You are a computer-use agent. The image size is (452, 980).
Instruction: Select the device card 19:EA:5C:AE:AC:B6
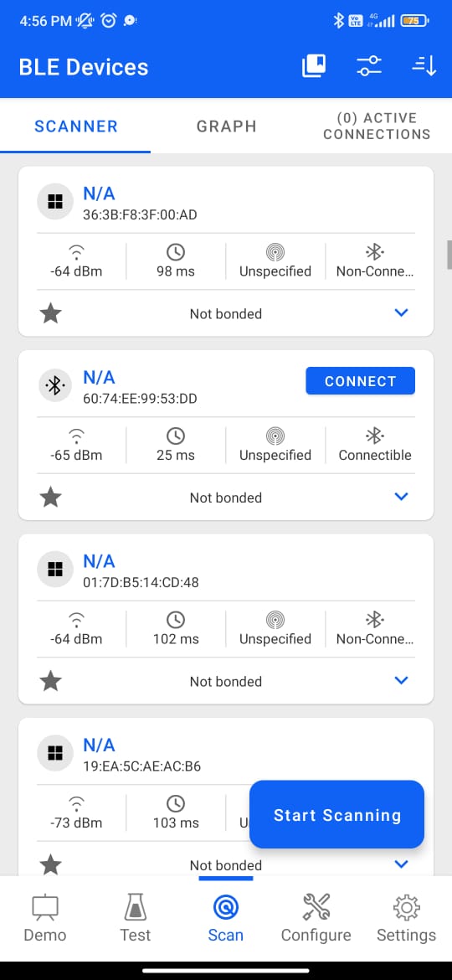pyautogui.click(x=226, y=797)
